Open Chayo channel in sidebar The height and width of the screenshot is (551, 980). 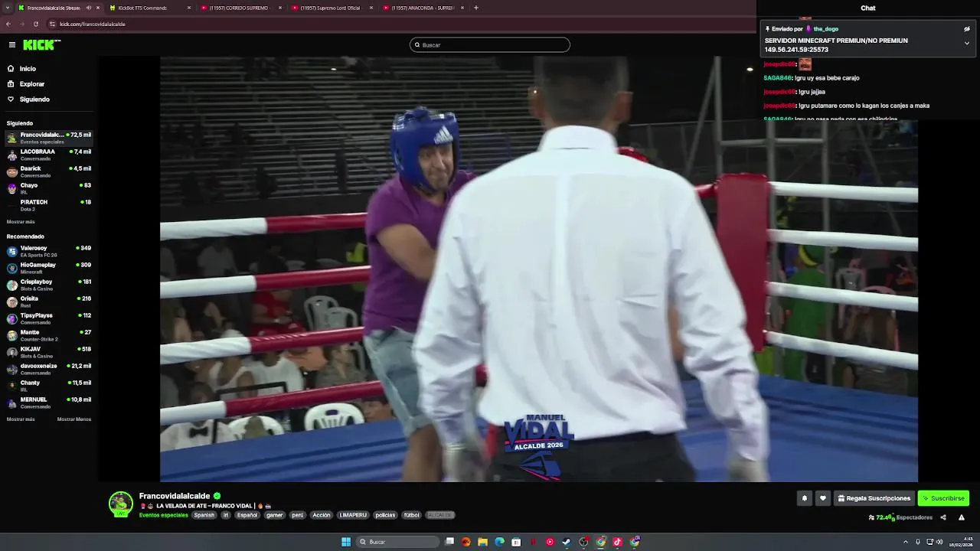(x=49, y=188)
